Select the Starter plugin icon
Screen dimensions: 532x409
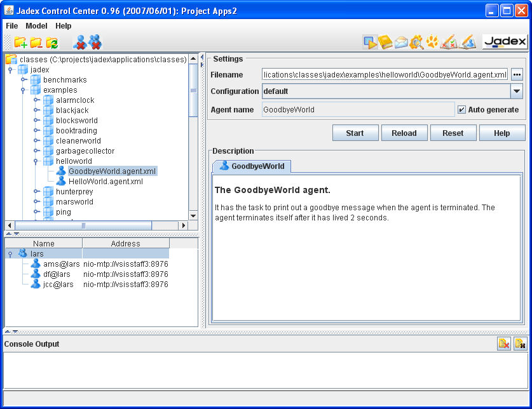[x=370, y=43]
